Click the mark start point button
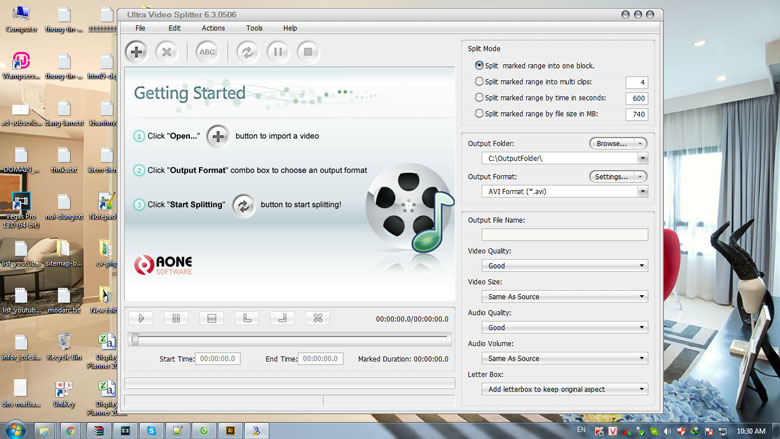The height and width of the screenshot is (439, 780). click(x=247, y=318)
